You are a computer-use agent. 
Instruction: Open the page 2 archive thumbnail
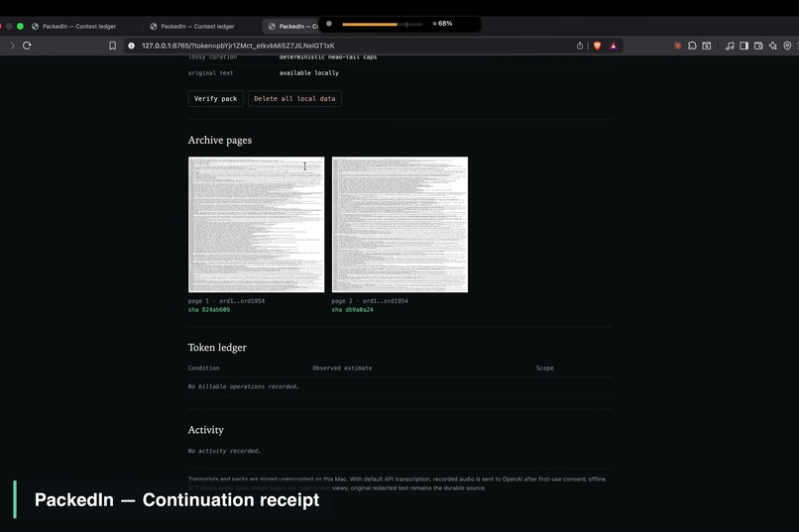400,225
